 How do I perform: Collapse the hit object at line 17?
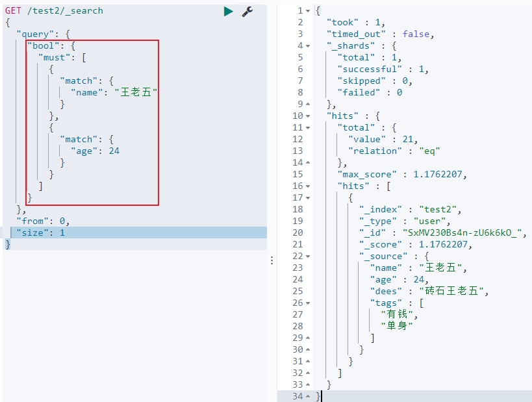(308, 198)
